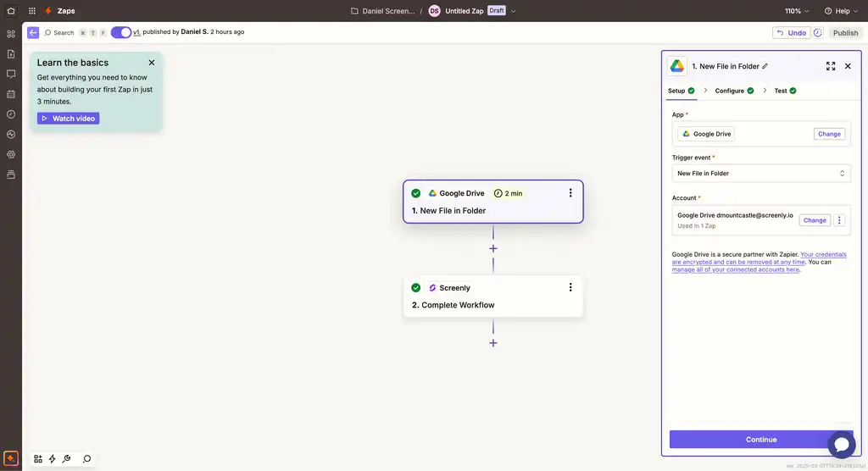Open the calendar icon in left sidebar
Image resolution: width=868 pixels, height=471 pixels.
11,94
